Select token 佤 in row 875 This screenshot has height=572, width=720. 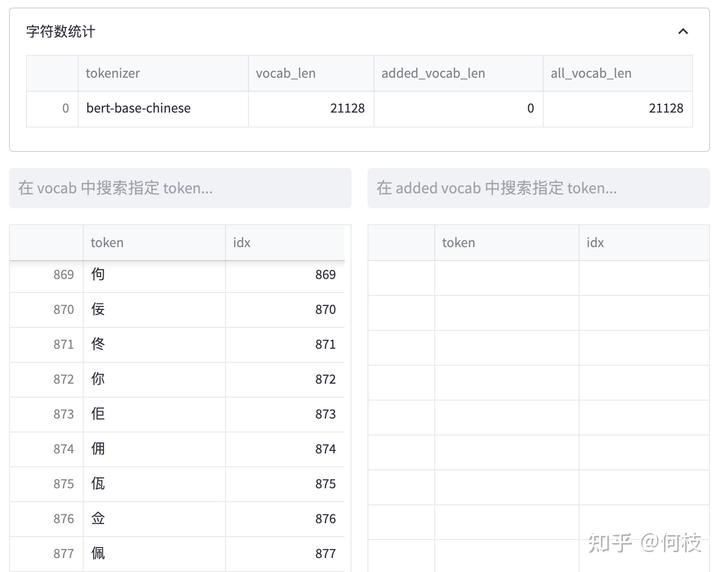tap(154, 484)
